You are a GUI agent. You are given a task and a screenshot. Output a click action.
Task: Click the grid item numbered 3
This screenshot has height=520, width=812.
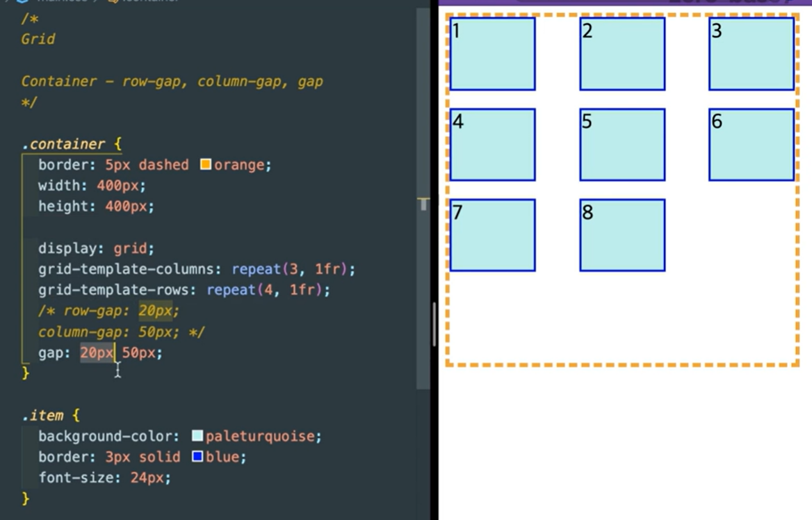(752, 54)
